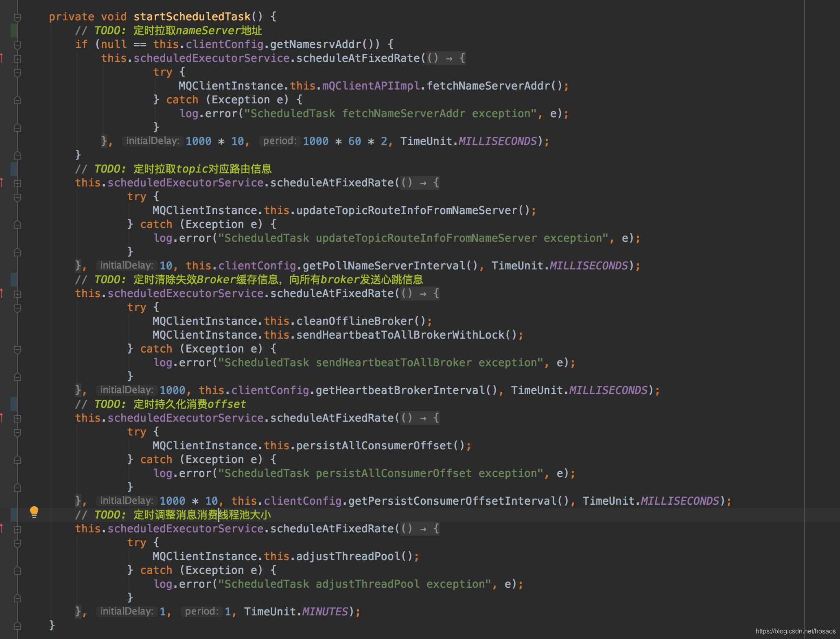
Task: Toggle fold marker at method's final closing brace
Action: click(17, 626)
